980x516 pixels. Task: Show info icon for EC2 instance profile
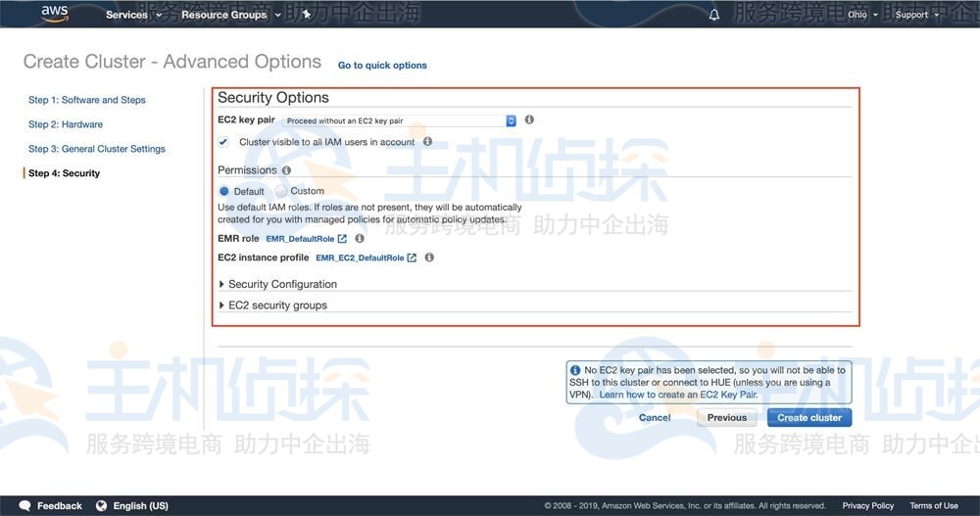tap(429, 257)
